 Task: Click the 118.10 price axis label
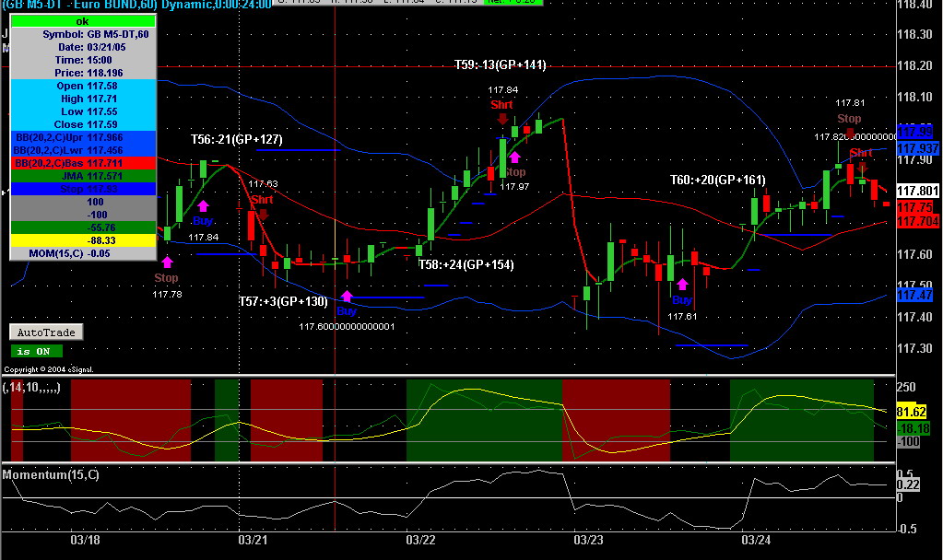coord(914,98)
